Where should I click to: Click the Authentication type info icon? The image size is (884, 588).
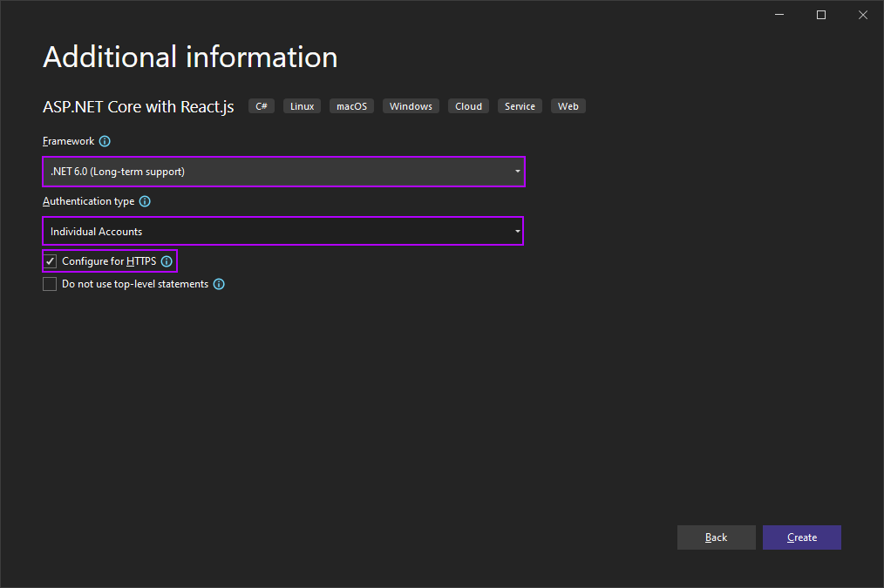coord(145,201)
